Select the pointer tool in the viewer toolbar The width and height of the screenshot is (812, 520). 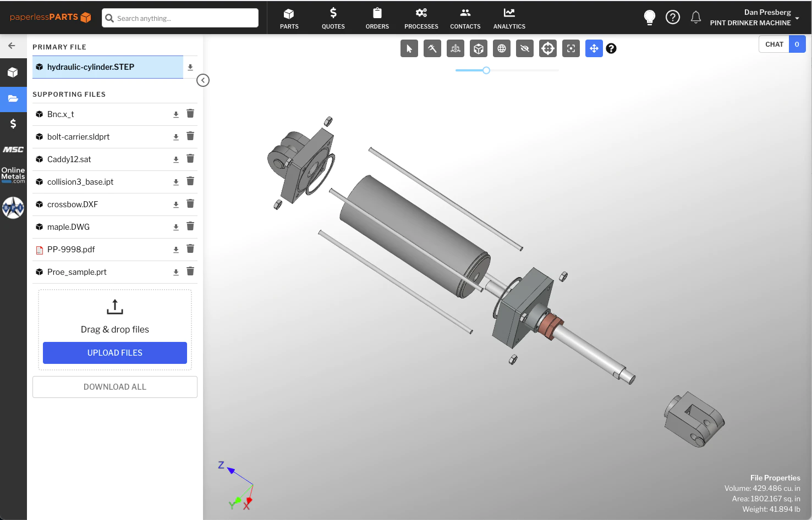click(x=409, y=48)
